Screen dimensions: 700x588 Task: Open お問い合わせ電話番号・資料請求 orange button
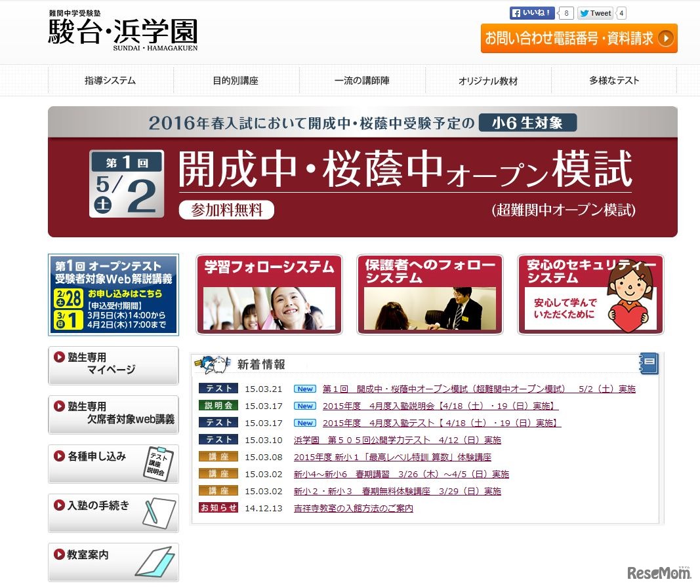[x=579, y=39]
